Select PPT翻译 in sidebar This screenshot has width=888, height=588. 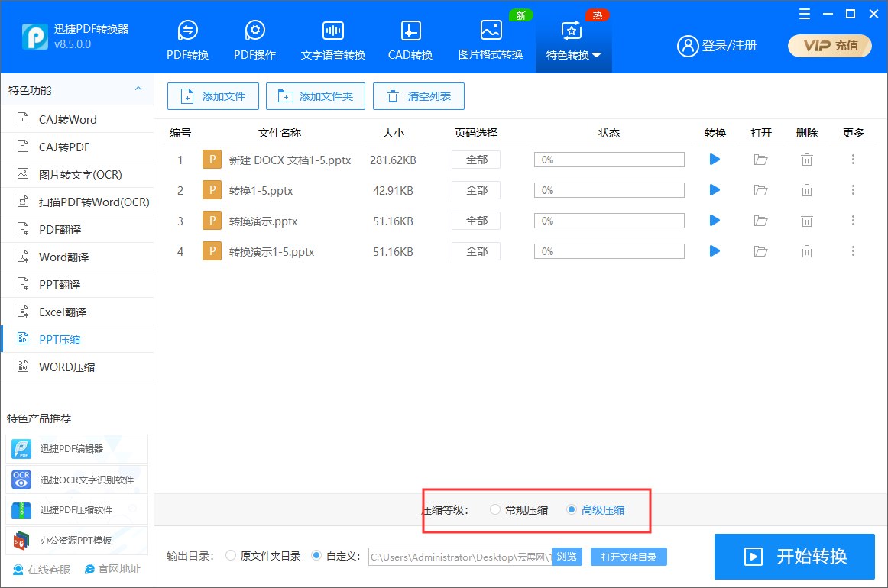[x=78, y=284]
